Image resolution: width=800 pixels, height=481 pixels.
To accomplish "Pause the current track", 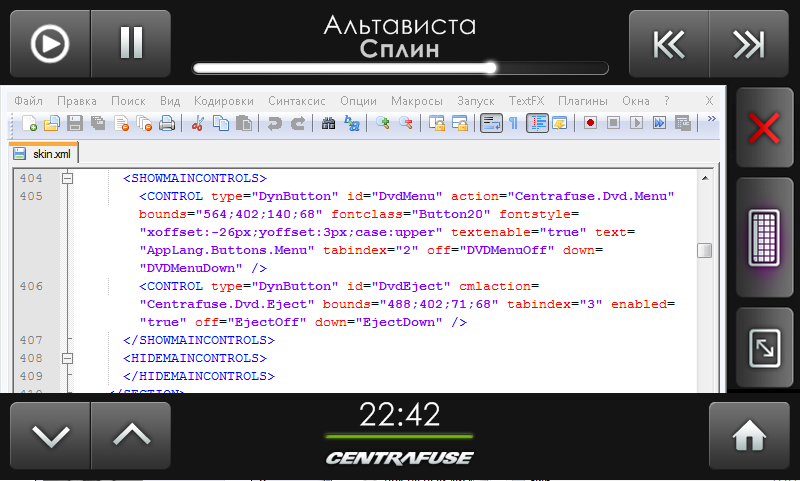I will point(131,43).
